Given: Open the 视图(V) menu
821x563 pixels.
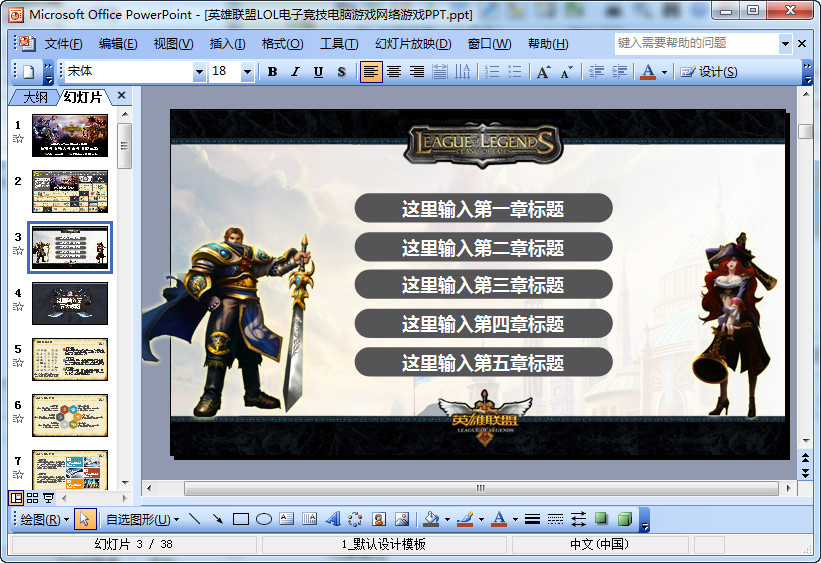Looking at the screenshot, I should [173, 44].
